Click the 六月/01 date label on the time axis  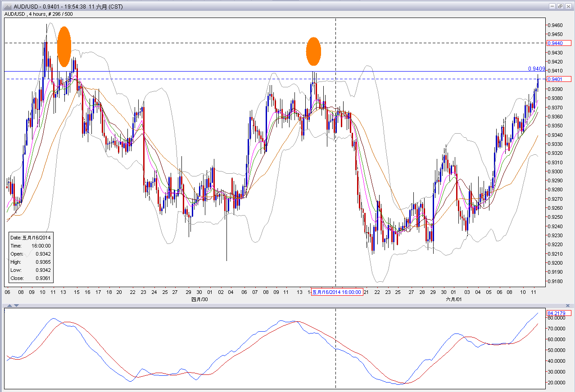454,299
